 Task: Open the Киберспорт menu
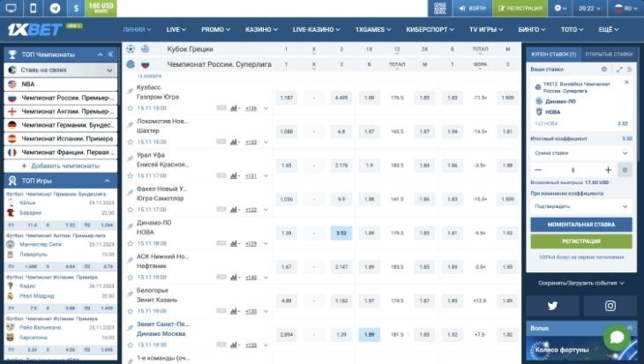point(430,30)
